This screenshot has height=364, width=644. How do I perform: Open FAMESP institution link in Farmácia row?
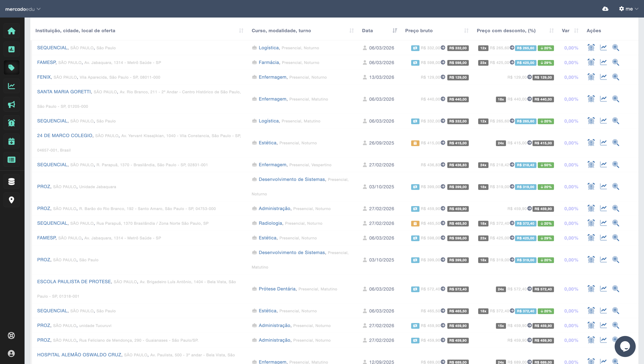[47, 62]
